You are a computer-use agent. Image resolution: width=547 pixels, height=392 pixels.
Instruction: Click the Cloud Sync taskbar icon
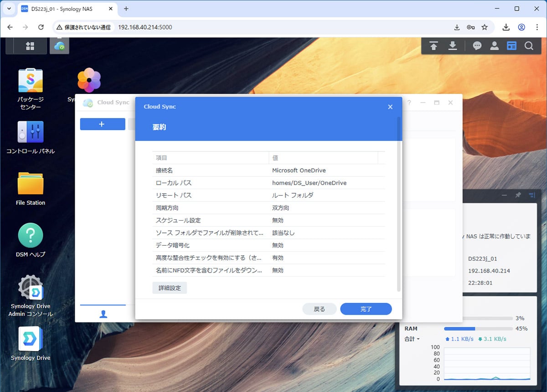[59, 46]
